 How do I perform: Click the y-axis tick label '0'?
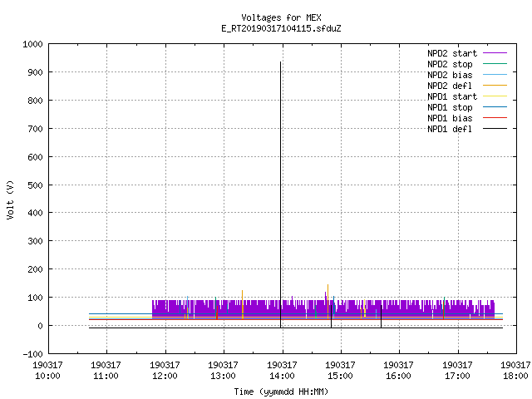click(x=41, y=326)
